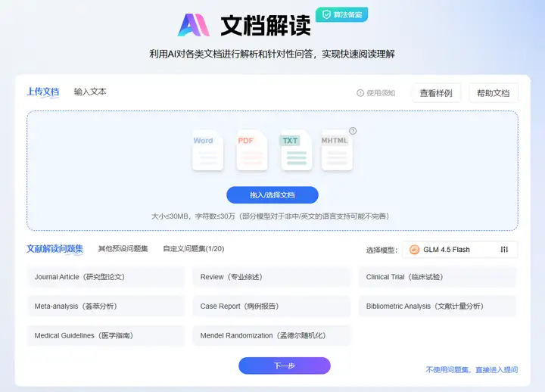Click the AI logo icon

point(194,25)
